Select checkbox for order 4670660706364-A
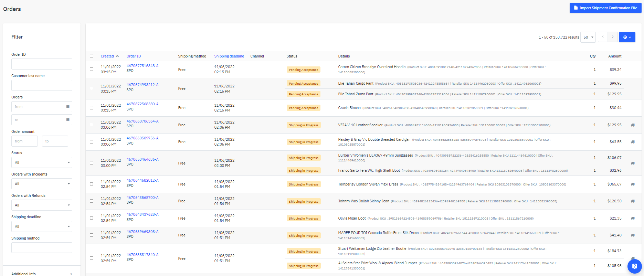This screenshot has height=276, width=644. point(92,125)
